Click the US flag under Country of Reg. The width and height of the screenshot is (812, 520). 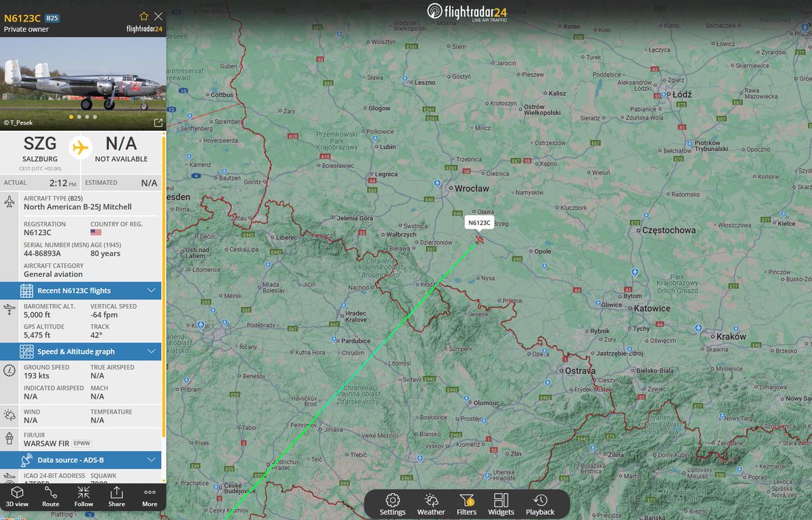point(96,232)
